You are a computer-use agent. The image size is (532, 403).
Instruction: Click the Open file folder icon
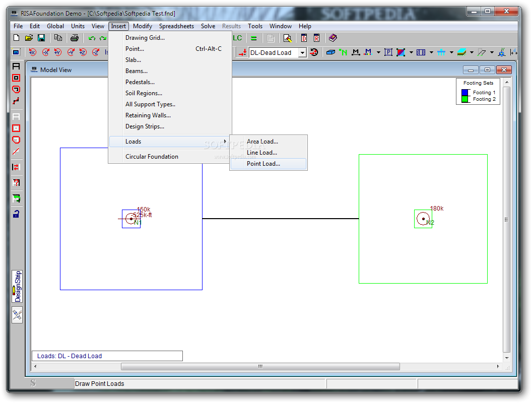click(x=29, y=38)
